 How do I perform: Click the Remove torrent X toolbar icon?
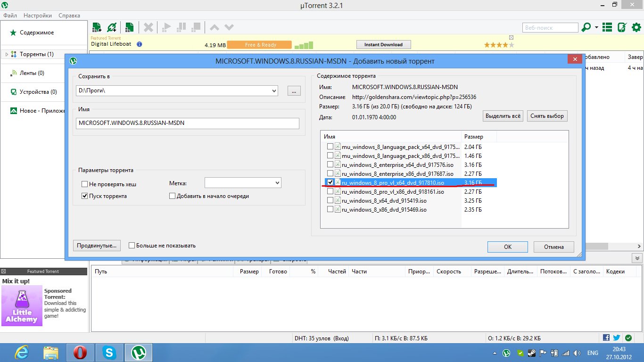click(148, 27)
